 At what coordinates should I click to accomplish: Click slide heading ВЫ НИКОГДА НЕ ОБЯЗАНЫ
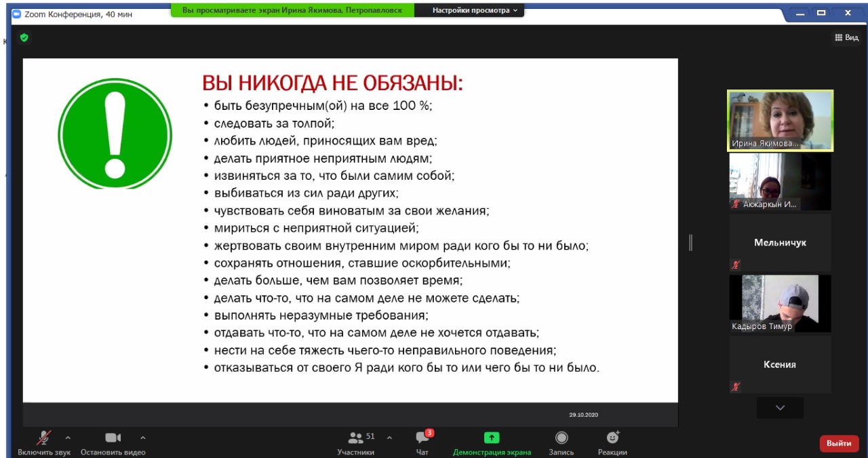(332, 83)
